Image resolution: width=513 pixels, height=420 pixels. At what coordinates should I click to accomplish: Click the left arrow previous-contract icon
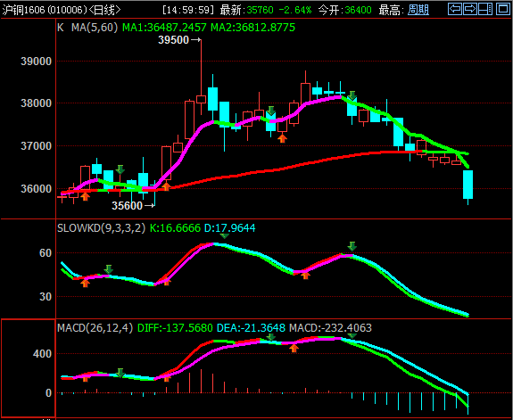(455, 9)
